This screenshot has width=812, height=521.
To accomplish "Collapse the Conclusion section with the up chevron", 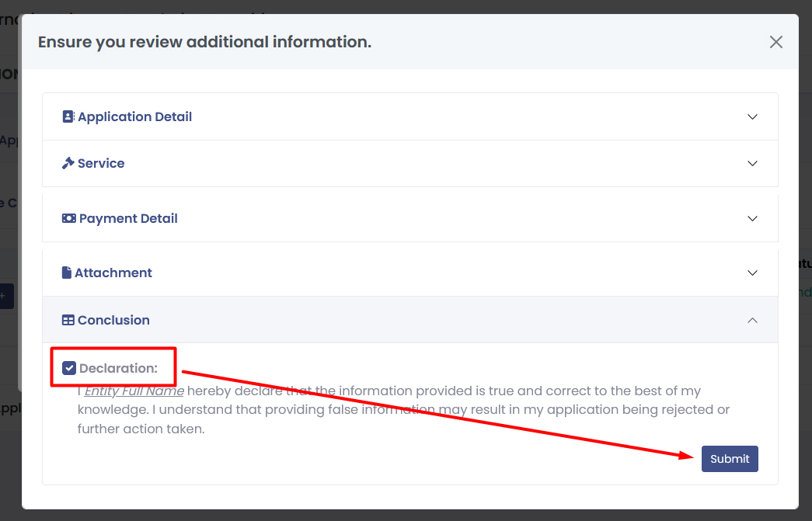I will click(x=751, y=320).
